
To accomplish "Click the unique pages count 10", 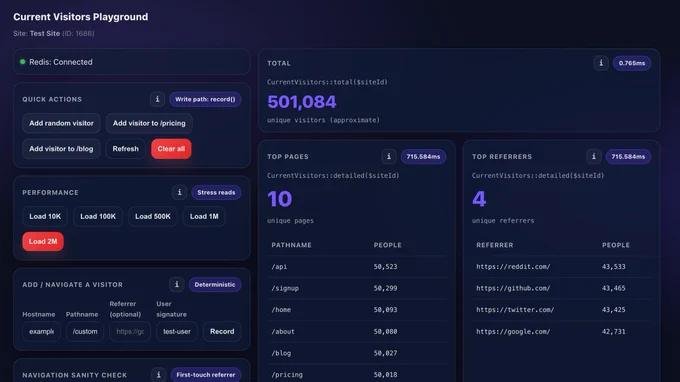I will coord(280,199).
